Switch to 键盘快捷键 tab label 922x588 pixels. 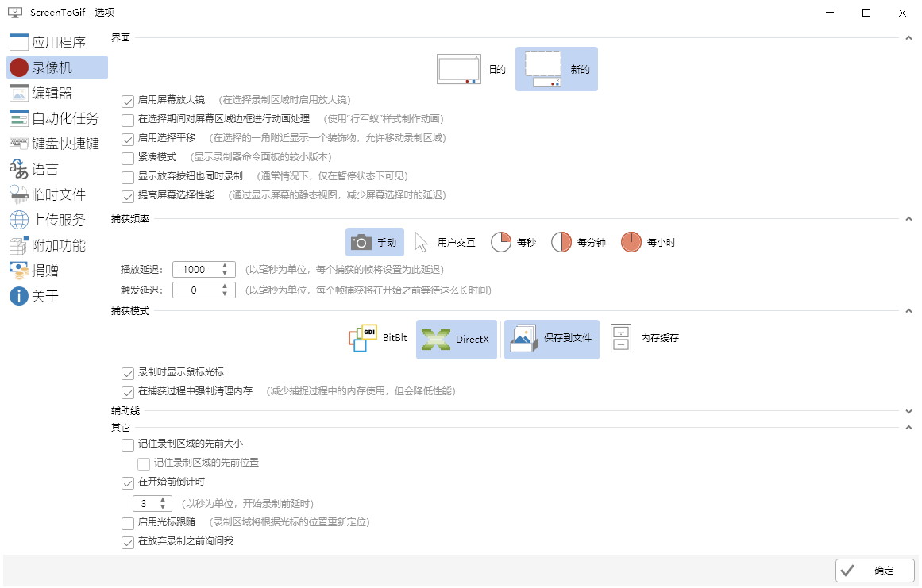65,144
